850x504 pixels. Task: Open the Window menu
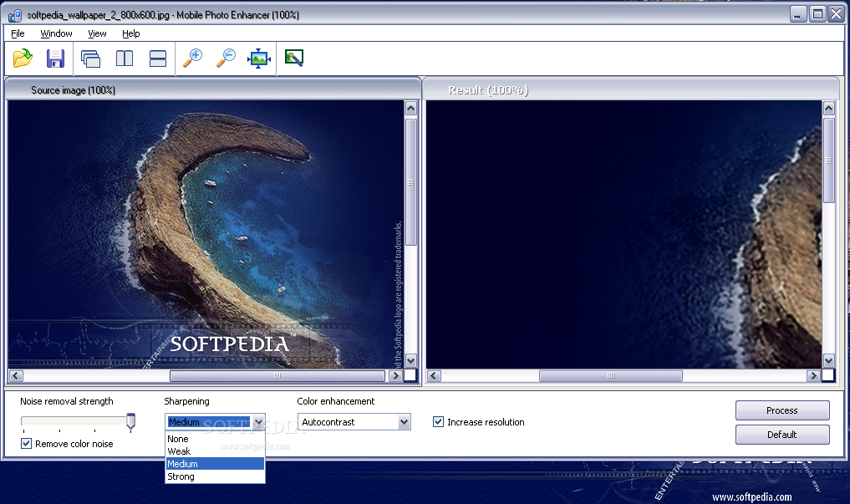(x=56, y=33)
